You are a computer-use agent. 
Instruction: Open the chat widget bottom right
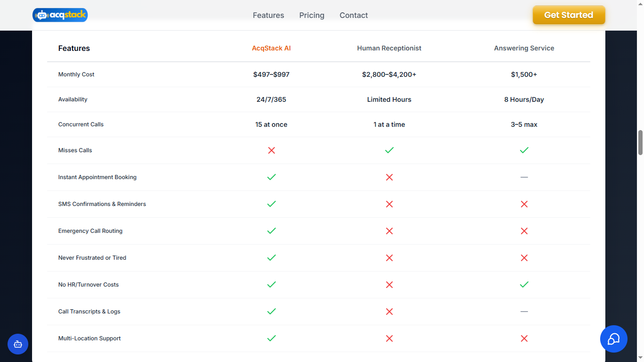click(613, 339)
